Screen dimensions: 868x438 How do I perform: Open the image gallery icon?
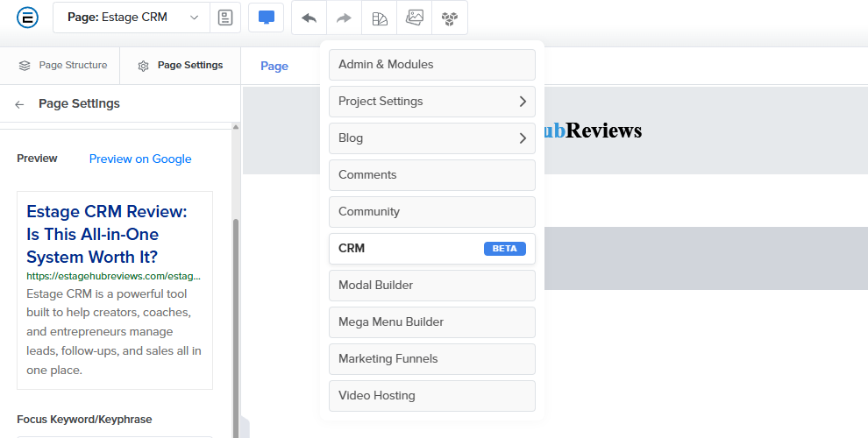415,18
